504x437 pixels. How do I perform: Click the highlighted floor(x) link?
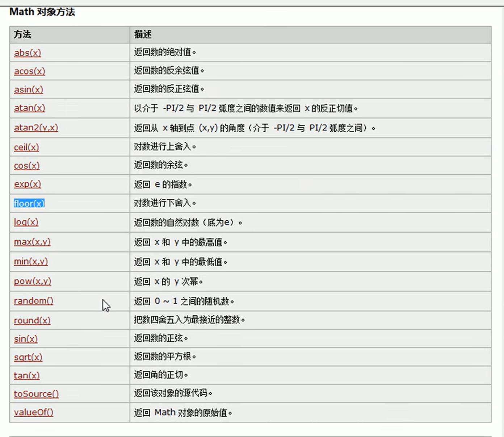(x=29, y=203)
